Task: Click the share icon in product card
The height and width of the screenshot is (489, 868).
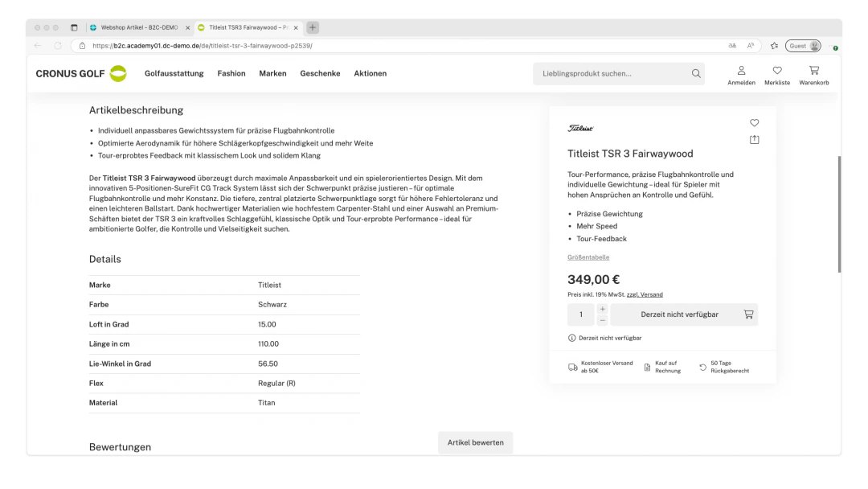Action: (755, 140)
